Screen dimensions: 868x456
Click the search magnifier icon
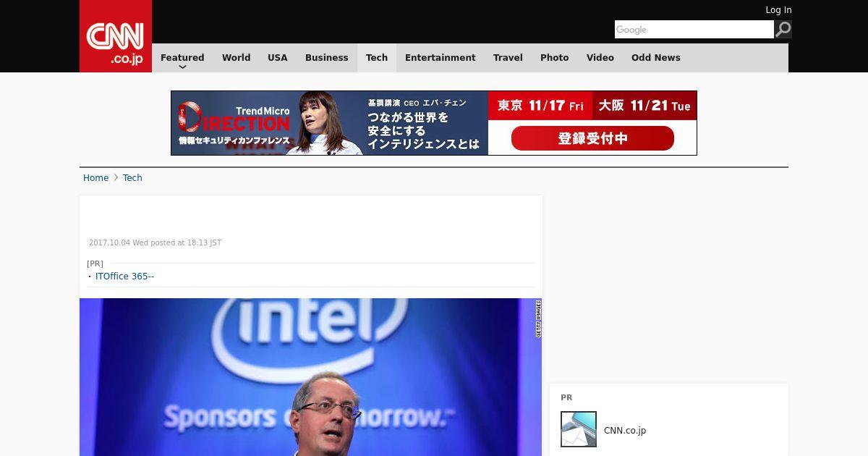783,29
